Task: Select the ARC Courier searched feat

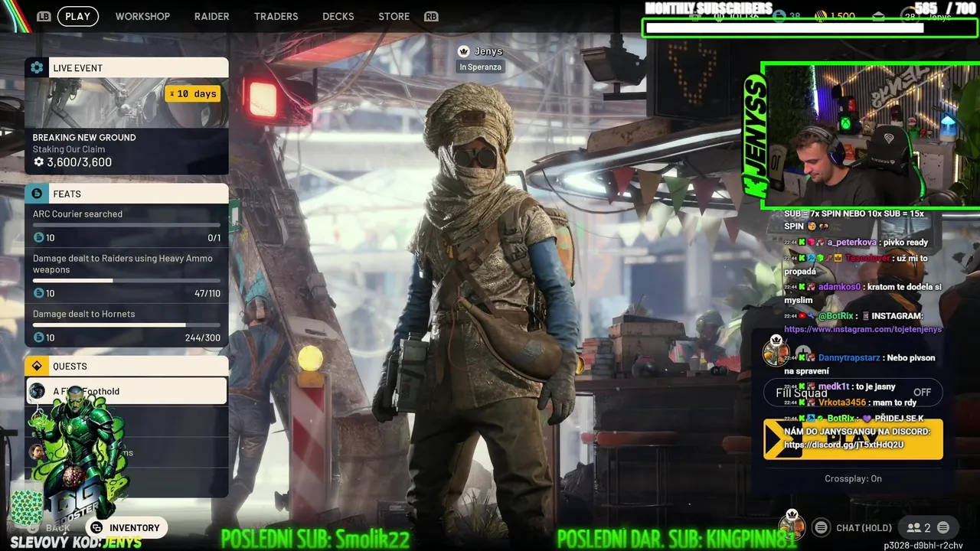Action: click(126, 226)
